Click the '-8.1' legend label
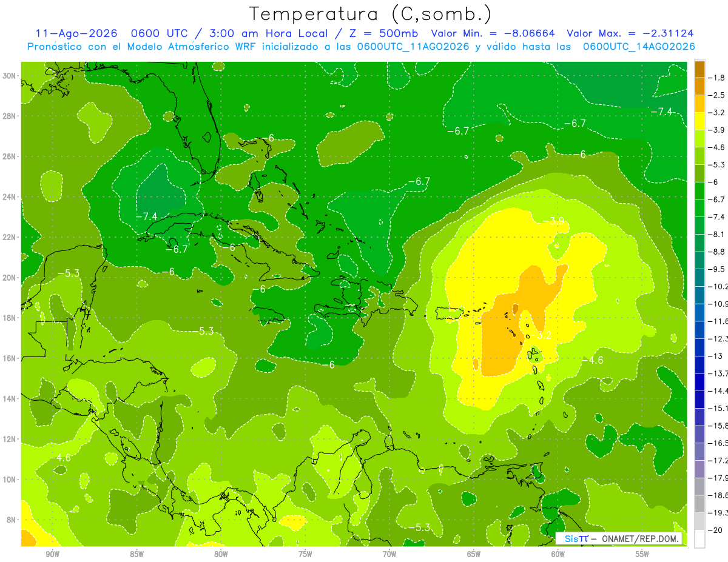This screenshot has height=562, width=728. click(717, 234)
